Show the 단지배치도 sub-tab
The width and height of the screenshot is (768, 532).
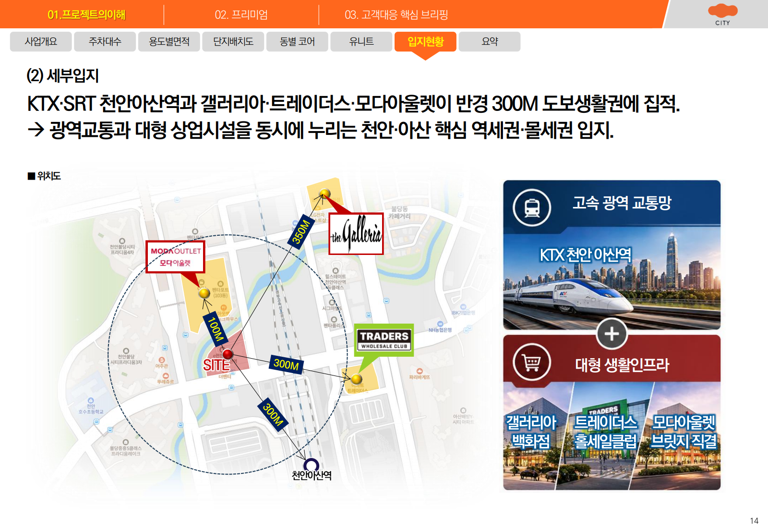[x=233, y=42]
